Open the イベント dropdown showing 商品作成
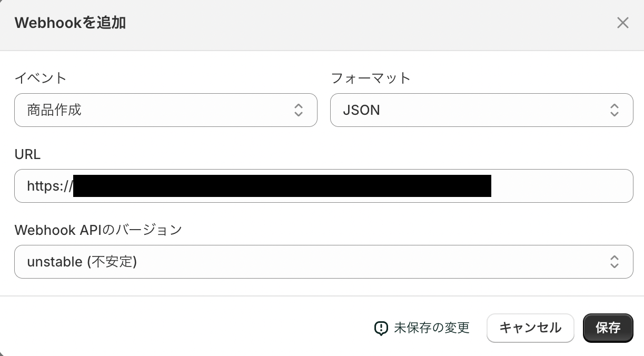644x356 pixels. [x=158, y=110]
